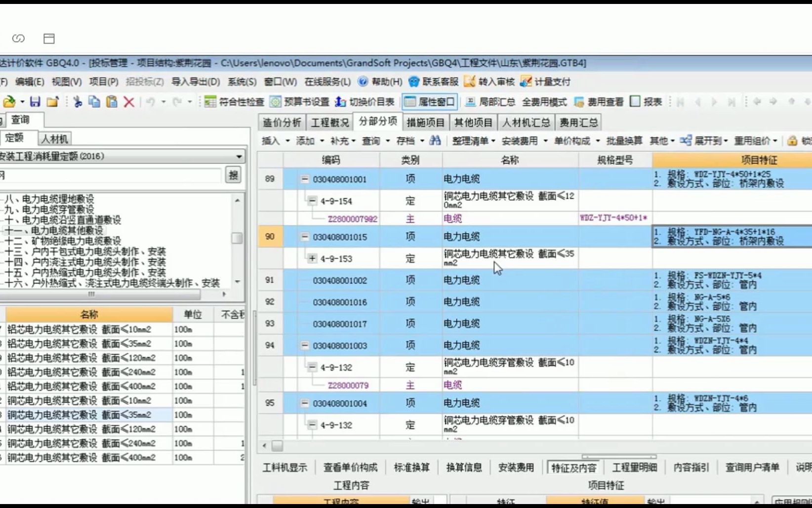The width and height of the screenshot is (812, 508).
Task: Open 费用查看 cost view
Action: tap(599, 102)
